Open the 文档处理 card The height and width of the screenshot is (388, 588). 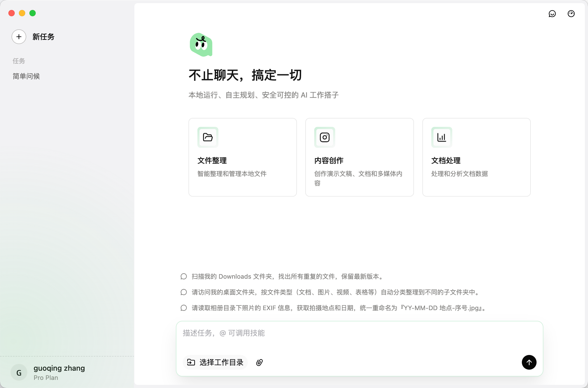click(x=476, y=157)
